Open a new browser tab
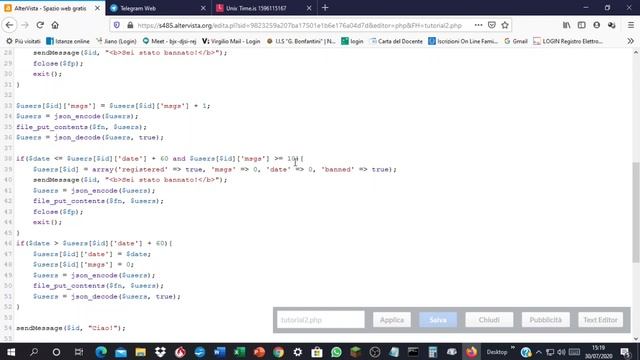 (325, 8)
